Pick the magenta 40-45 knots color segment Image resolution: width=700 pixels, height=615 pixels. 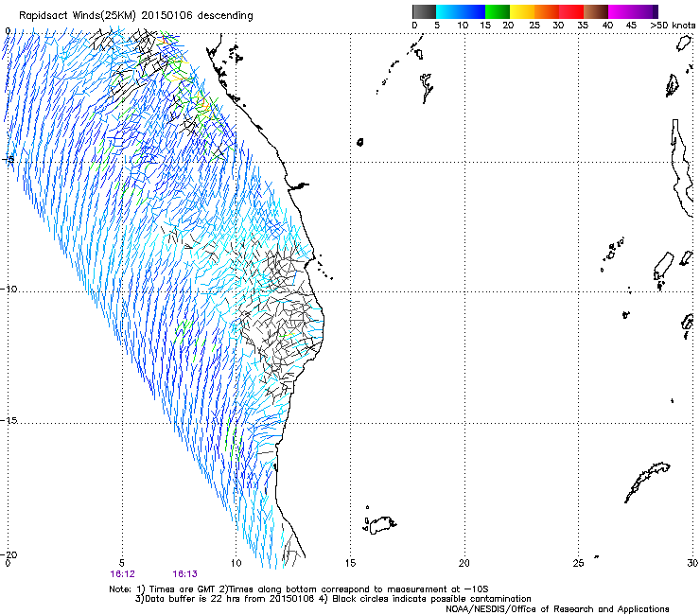pos(621,11)
